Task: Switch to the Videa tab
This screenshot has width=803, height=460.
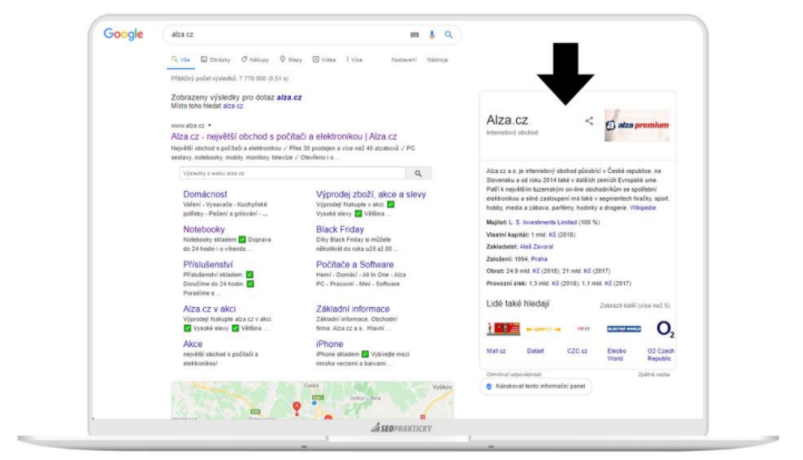Action: pos(324,60)
